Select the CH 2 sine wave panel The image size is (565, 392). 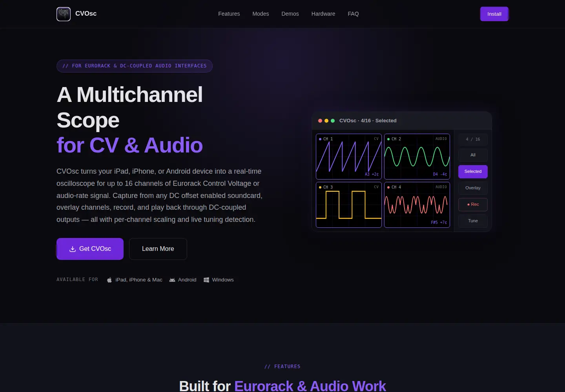click(x=417, y=157)
